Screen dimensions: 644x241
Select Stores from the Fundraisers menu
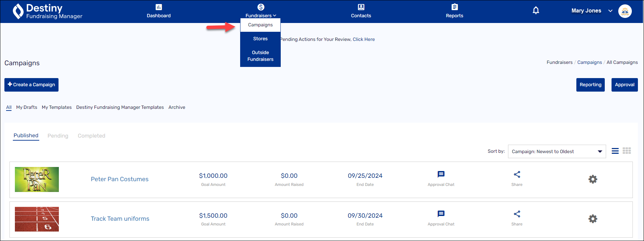click(x=260, y=39)
